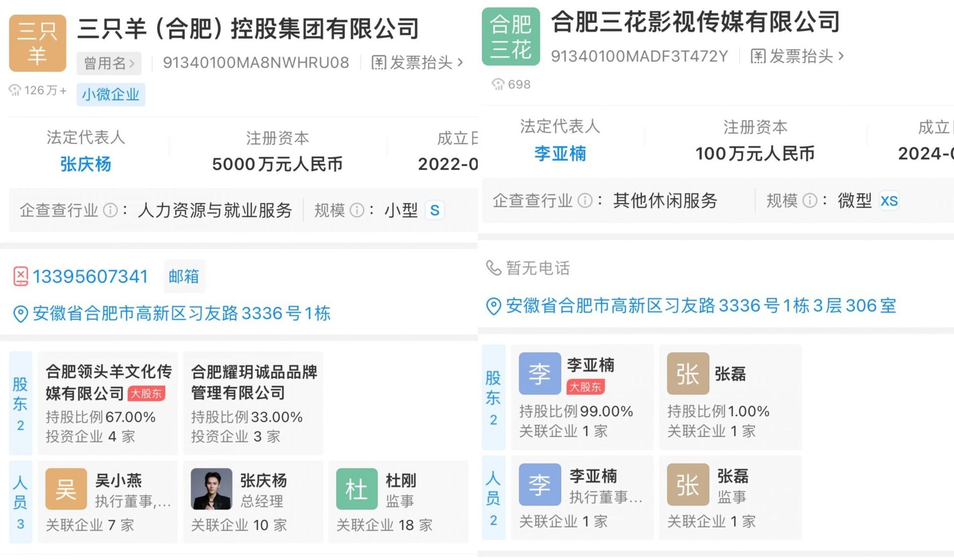The image size is (954, 560).
Task: Click phone icon before 13395607341
Action: (20, 277)
